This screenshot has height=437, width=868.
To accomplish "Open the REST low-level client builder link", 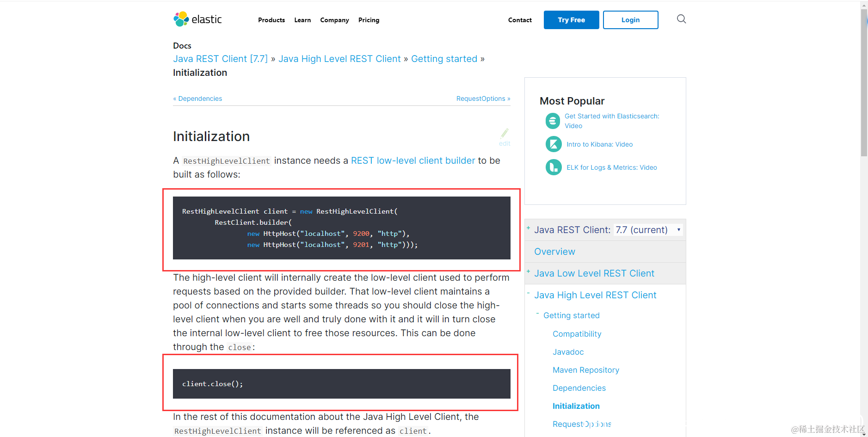I will (x=413, y=160).
